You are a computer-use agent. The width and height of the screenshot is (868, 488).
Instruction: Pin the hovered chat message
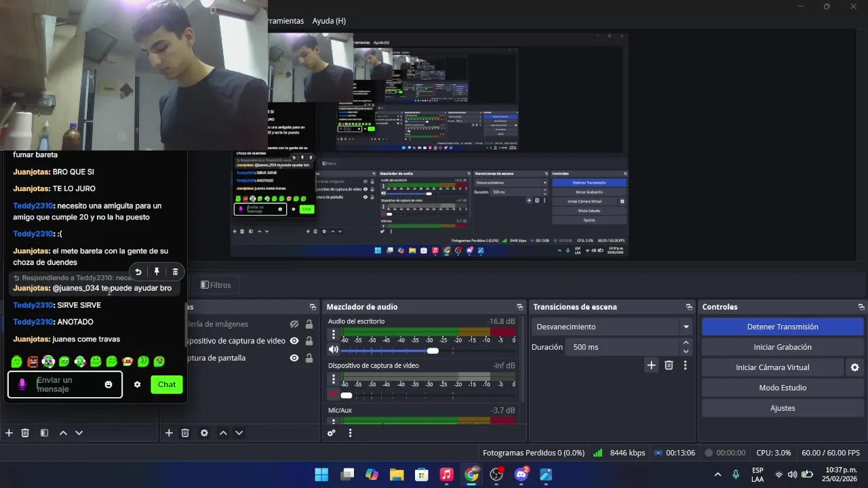point(157,272)
